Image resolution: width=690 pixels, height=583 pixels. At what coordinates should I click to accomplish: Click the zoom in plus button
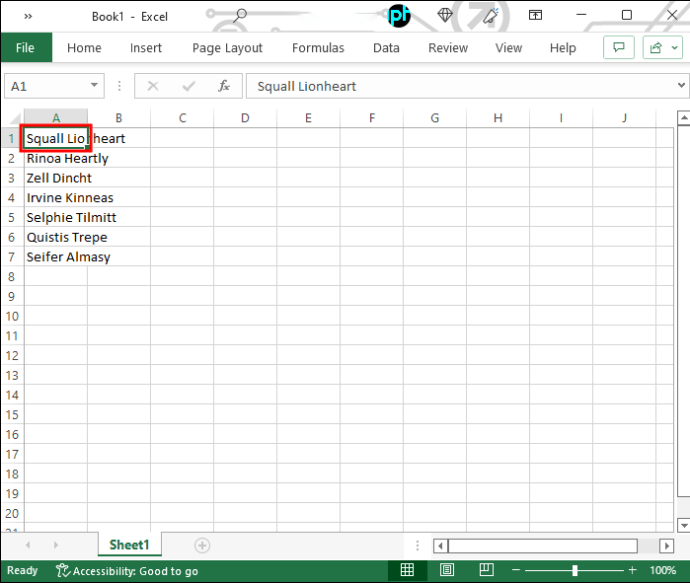(x=632, y=570)
